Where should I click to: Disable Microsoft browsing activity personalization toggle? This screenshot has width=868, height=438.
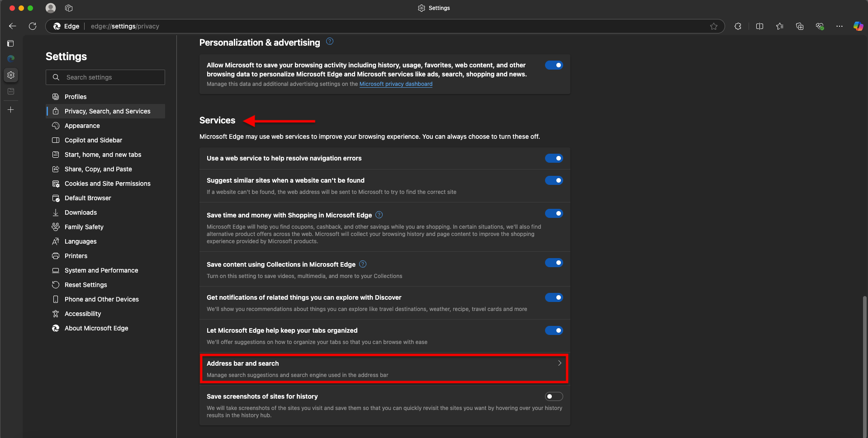pos(554,65)
